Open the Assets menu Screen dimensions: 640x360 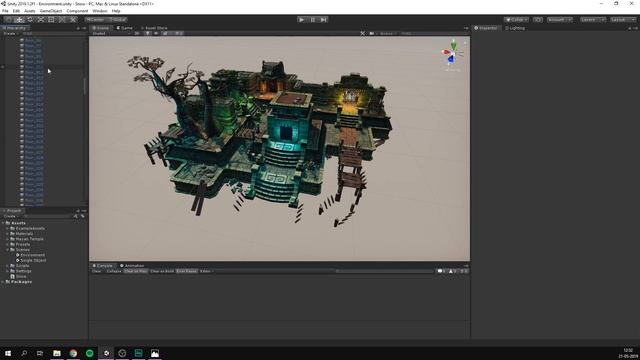tap(29, 11)
